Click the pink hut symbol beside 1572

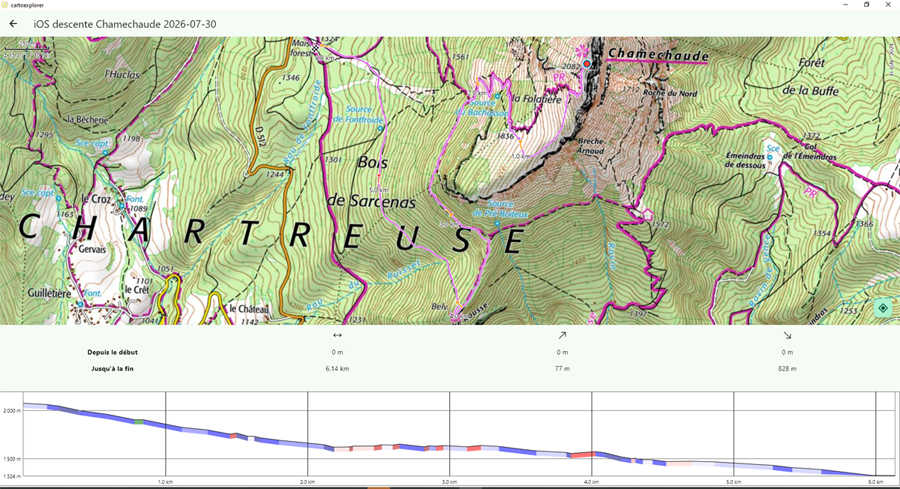pos(647,215)
